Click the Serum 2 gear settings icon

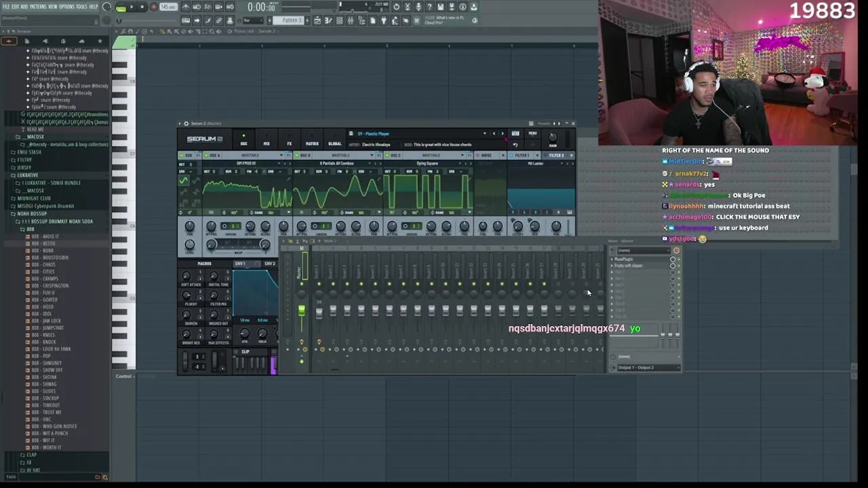tap(186, 123)
